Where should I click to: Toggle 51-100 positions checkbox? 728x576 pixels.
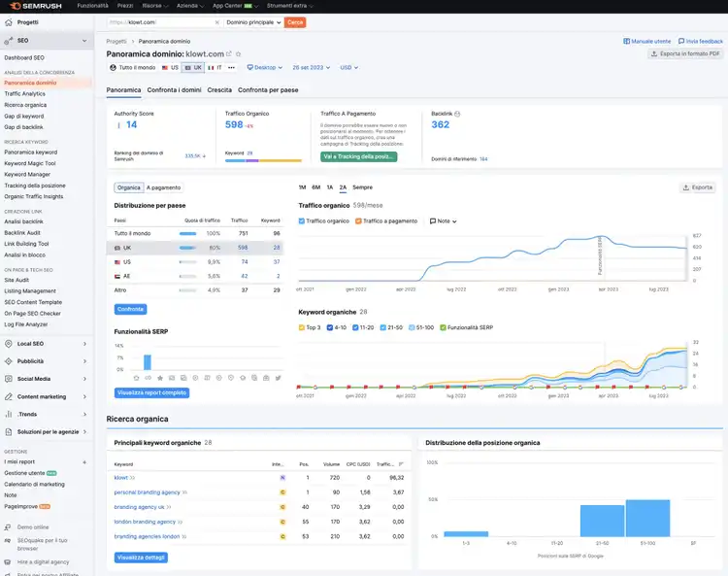[x=412, y=327]
